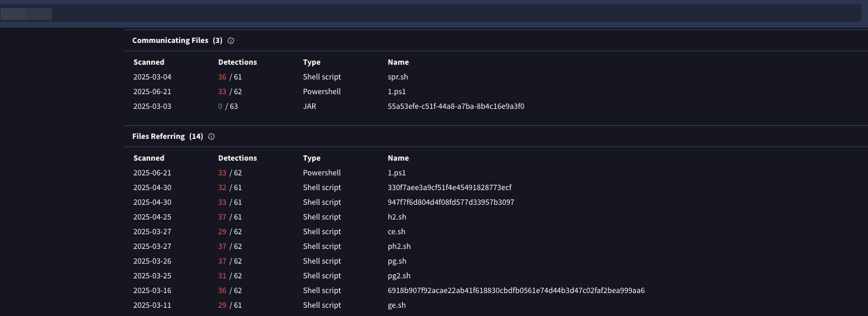Open h2.sh shell script

[397, 217]
